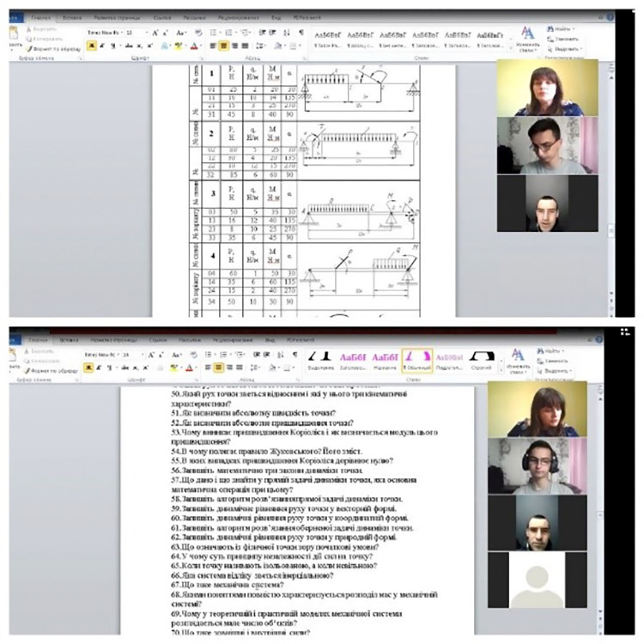Center-align text in the lower Word window

(x=220, y=368)
